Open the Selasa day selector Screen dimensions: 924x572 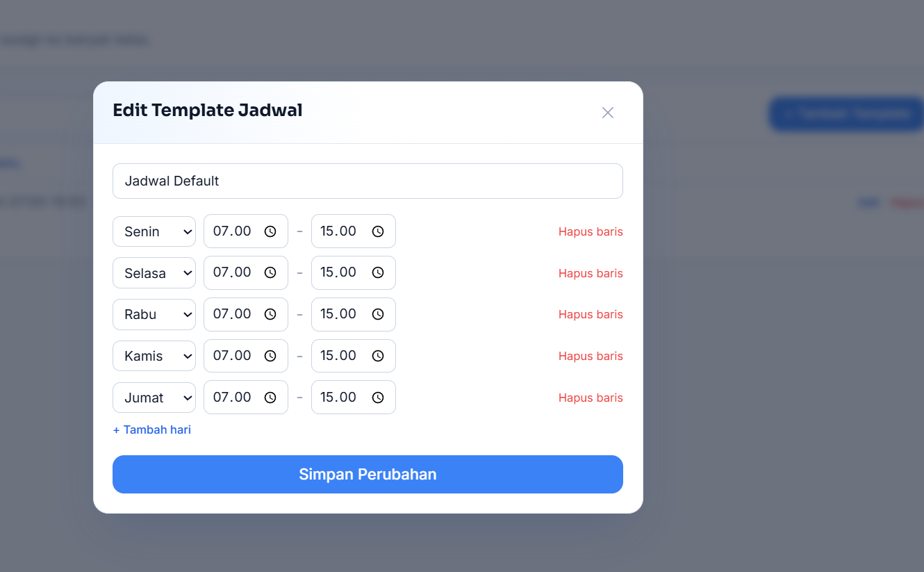pyautogui.click(x=154, y=272)
